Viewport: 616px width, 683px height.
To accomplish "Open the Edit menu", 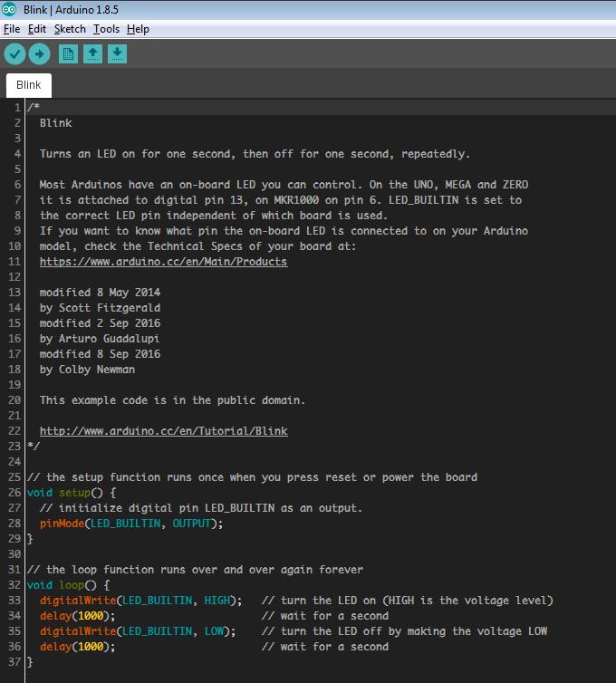I will (x=37, y=29).
